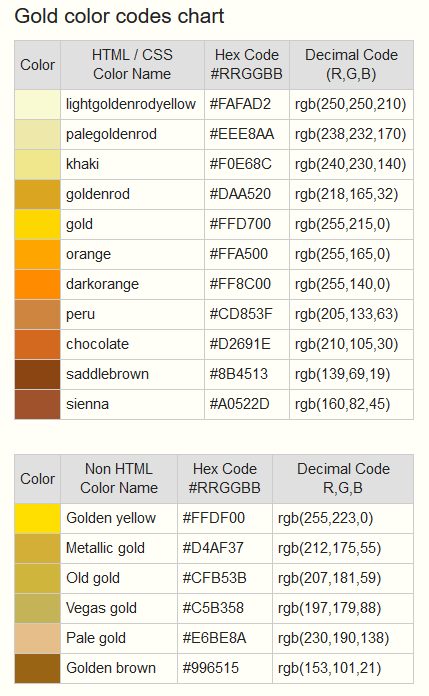Select the sienna color swatch
429x696 pixels.
pos(38,404)
